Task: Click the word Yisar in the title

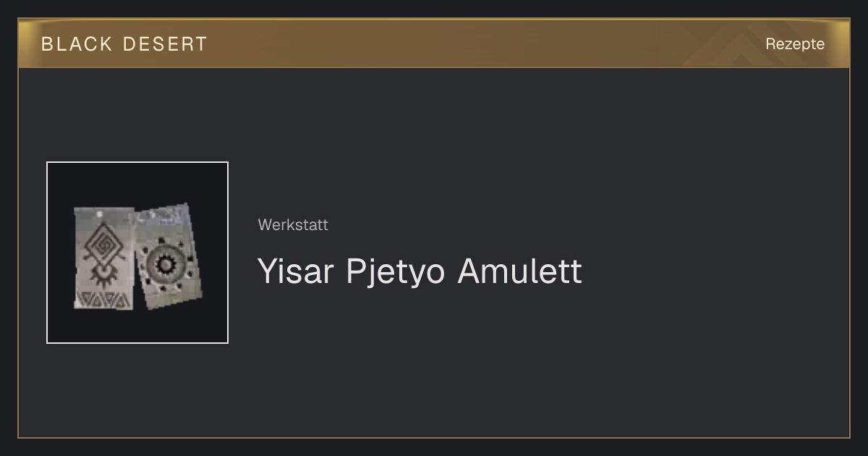Action: coord(297,271)
